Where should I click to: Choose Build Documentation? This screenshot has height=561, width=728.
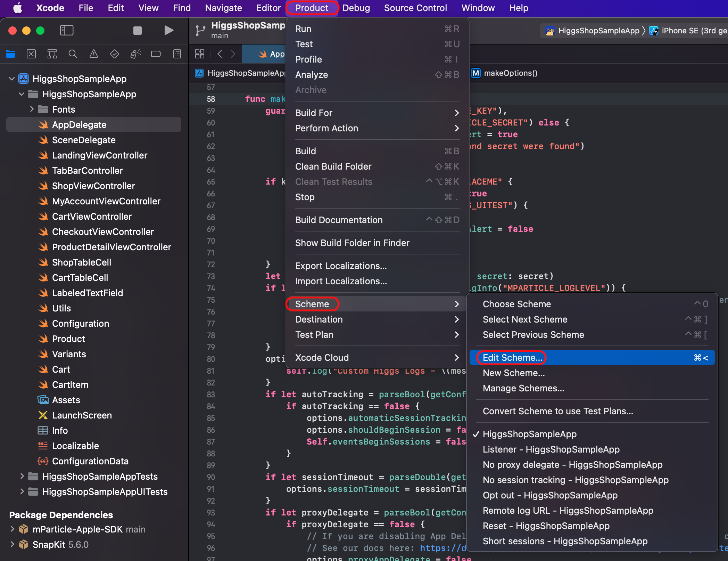[x=378, y=220]
